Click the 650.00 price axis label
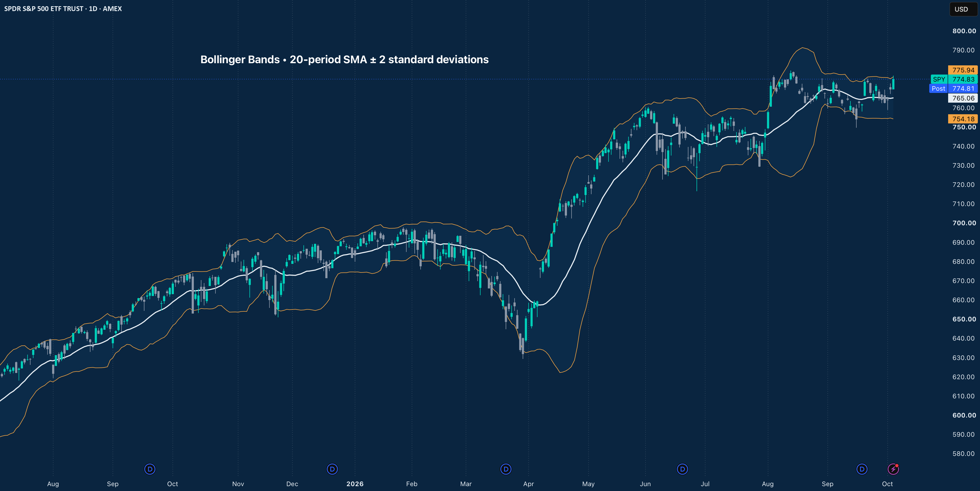The image size is (980, 491). 964,319
